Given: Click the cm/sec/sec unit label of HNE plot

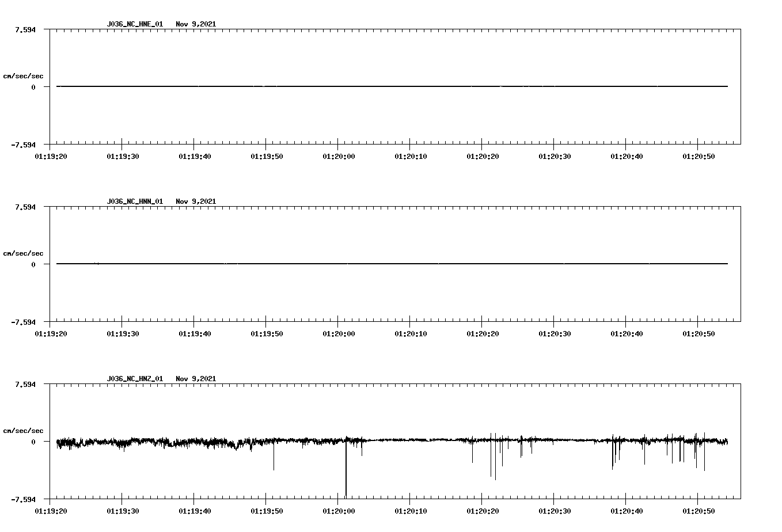Looking at the screenshot, I should pyautogui.click(x=23, y=76).
